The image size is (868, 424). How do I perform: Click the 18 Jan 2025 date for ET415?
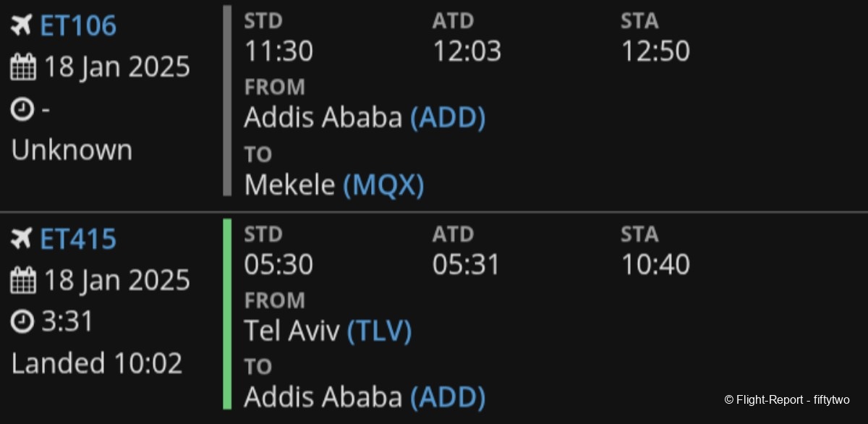click(x=117, y=281)
